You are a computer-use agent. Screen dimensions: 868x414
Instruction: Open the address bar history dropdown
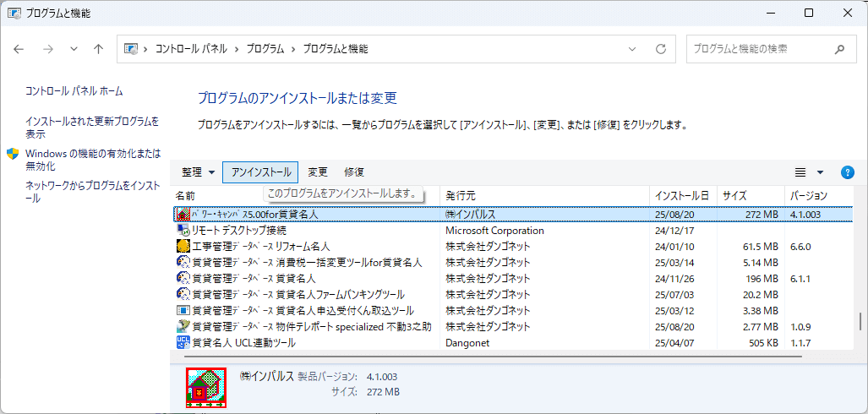point(634,49)
